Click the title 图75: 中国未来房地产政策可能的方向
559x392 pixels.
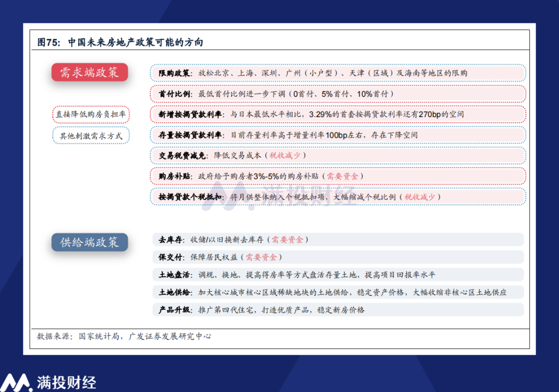(120, 42)
